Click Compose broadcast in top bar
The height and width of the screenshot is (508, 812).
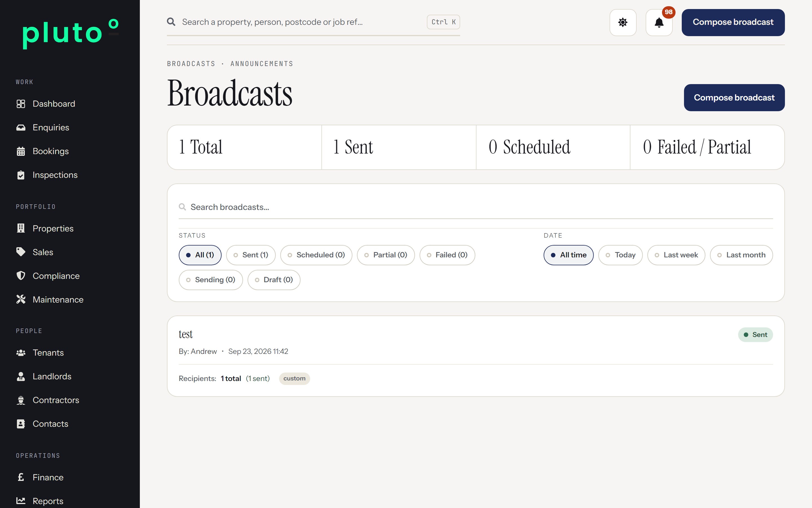tap(733, 23)
